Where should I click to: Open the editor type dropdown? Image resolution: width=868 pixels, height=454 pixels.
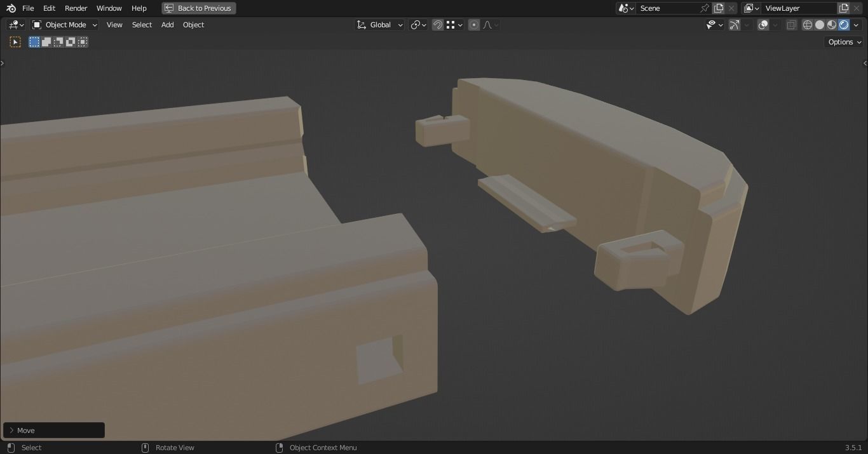point(16,25)
